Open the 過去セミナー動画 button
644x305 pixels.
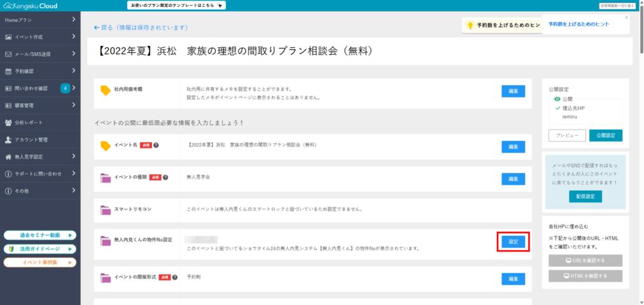[40, 235]
